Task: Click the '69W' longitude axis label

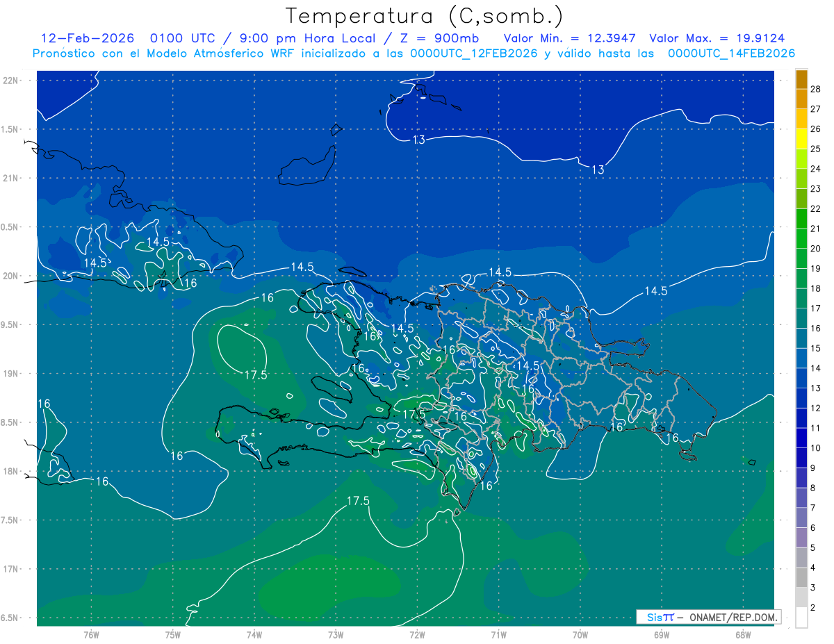Action: [662, 635]
